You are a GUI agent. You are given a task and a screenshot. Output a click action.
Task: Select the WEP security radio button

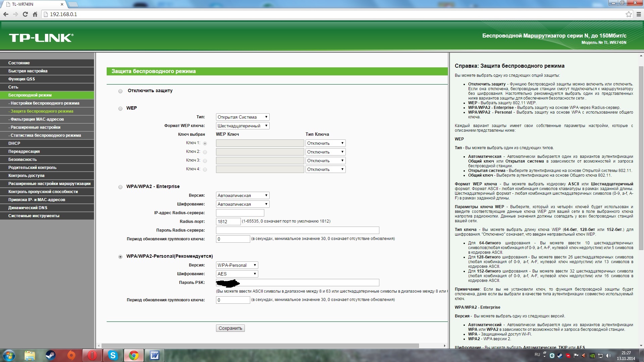click(x=120, y=109)
